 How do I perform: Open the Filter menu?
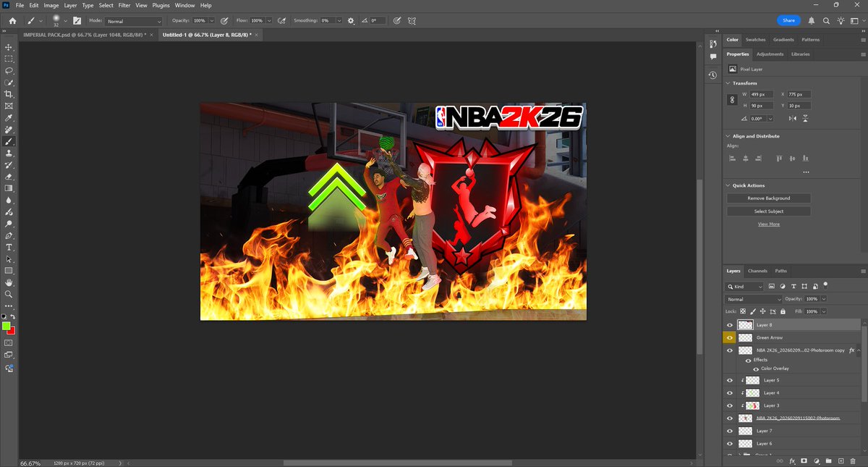[124, 5]
